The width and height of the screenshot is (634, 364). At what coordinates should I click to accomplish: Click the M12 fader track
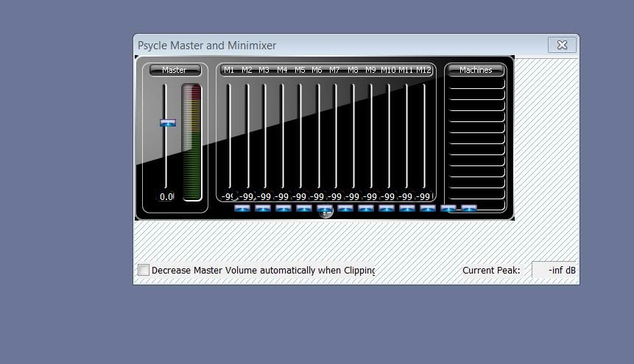(x=425, y=136)
